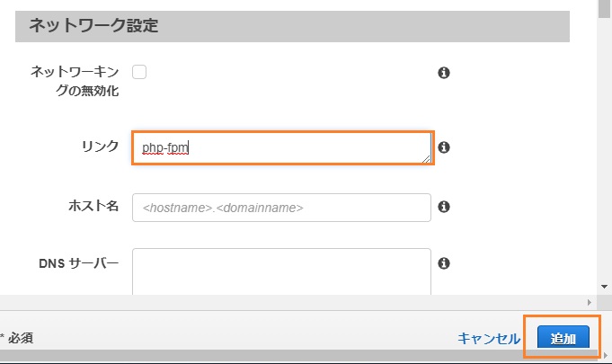Click the info icon beside ネットワーキングの無効化
612x364 pixels.
pyautogui.click(x=444, y=73)
